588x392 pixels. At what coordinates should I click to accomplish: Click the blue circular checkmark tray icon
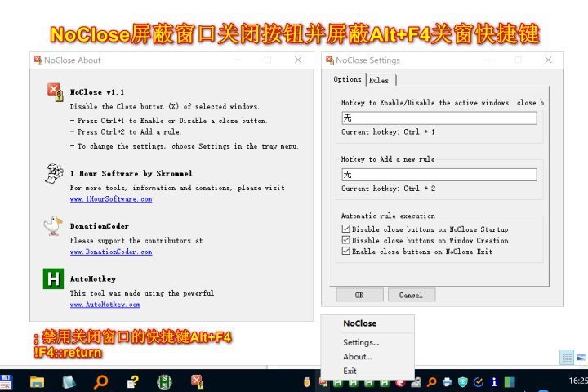click(x=479, y=382)
